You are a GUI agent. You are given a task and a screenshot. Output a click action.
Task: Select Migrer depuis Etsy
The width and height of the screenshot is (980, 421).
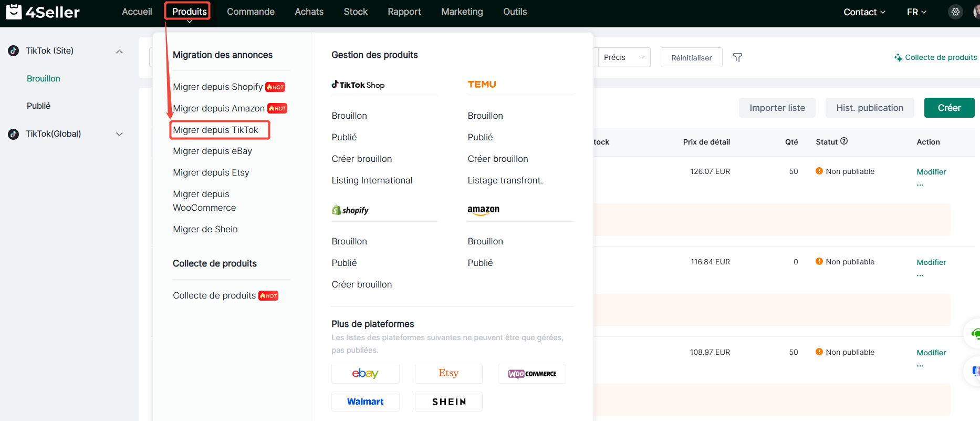pos(211,172)
